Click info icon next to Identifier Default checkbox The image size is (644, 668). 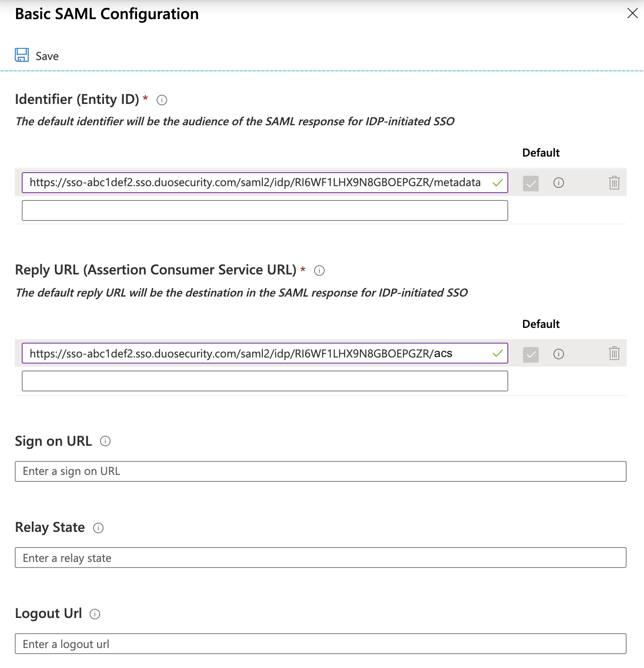coord(559,183)
